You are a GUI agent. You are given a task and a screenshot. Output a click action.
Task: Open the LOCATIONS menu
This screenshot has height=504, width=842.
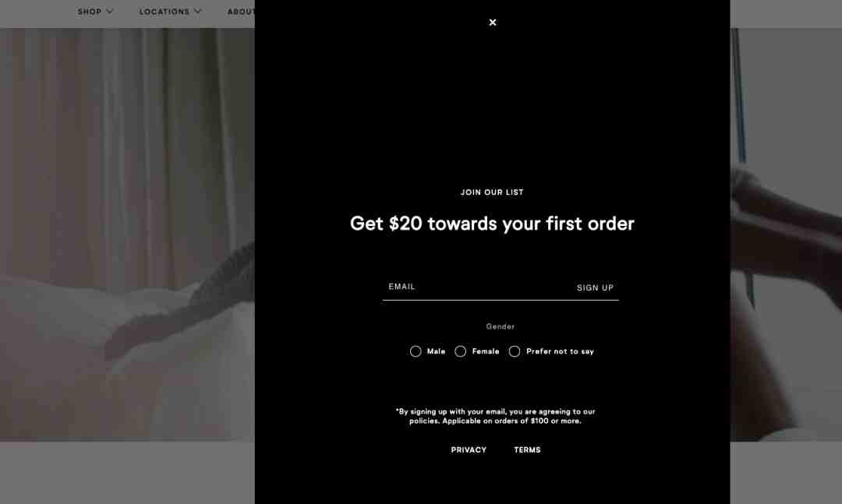[x=165, y=11]
